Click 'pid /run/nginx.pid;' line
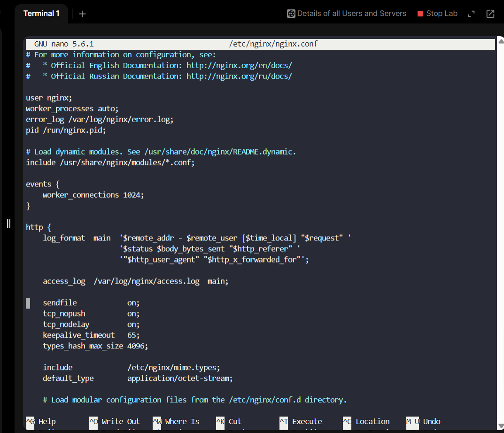 point(66,130)
